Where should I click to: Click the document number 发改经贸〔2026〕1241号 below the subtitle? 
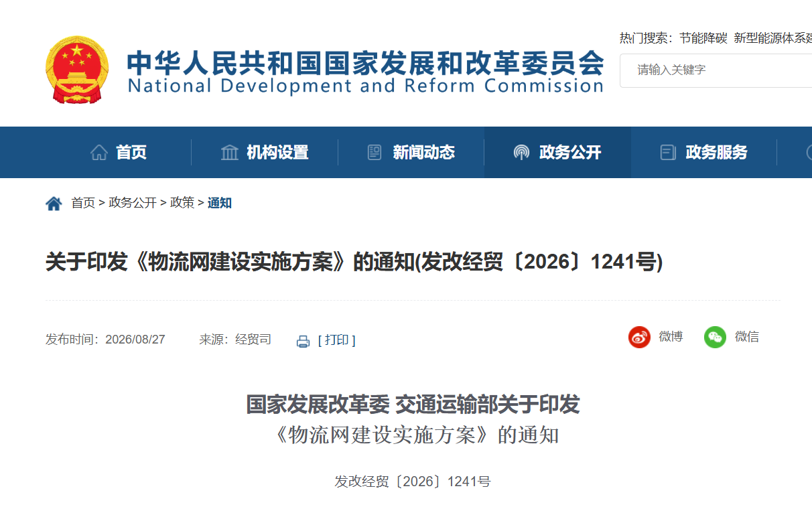tap(413, 482)
